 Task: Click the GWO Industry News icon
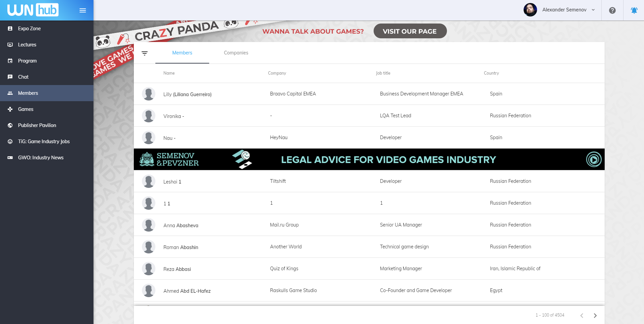coord(10,158)
